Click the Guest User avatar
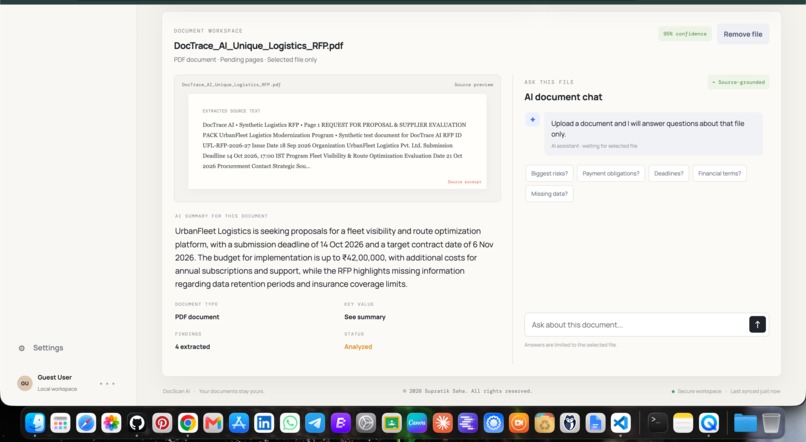The height and width of the screenshot is (442, 806). pos(25,383)
